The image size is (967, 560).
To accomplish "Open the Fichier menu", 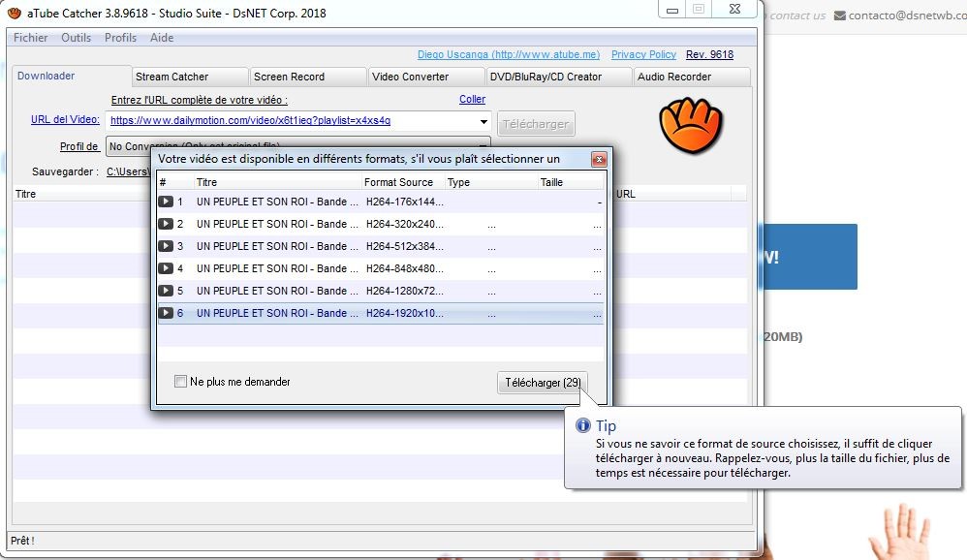I will [x=31, y=38].
